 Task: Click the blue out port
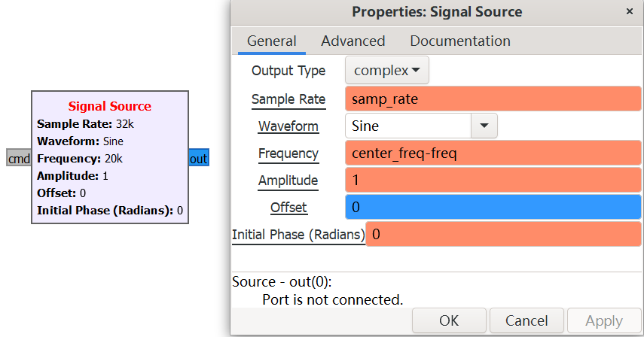199,159
